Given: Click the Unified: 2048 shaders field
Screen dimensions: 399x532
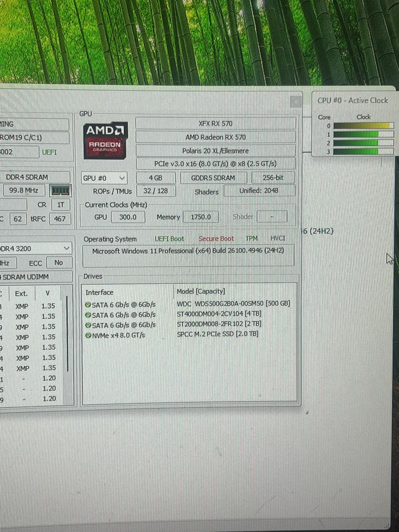Looking at the screenshot, I should [x=259, y=191].
